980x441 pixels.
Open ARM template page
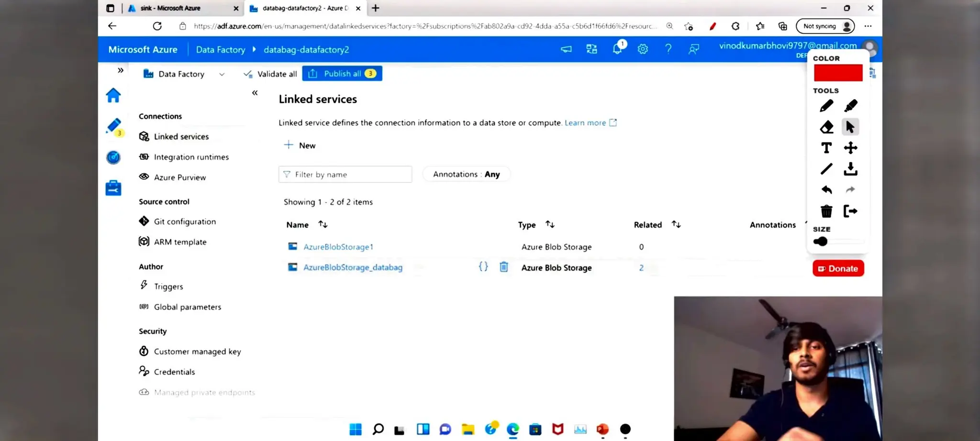pyautogui.click(x=180, y=242)
